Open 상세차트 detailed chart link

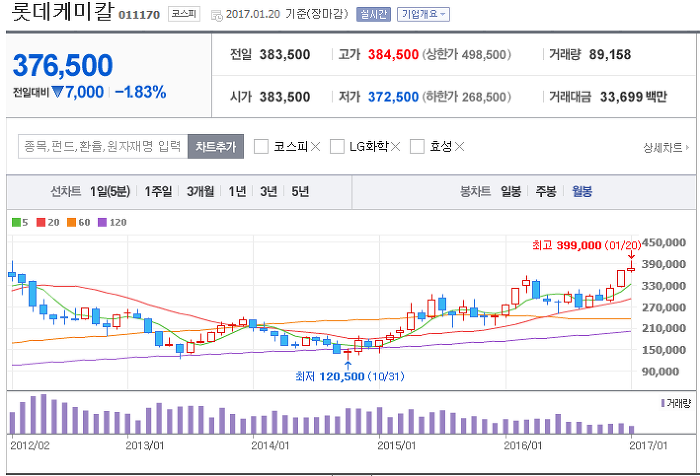(x=666, y=147)
